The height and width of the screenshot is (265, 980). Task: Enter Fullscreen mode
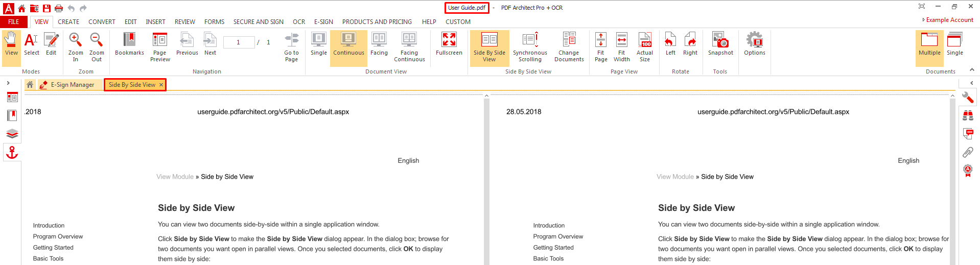(x=449, y=44)
